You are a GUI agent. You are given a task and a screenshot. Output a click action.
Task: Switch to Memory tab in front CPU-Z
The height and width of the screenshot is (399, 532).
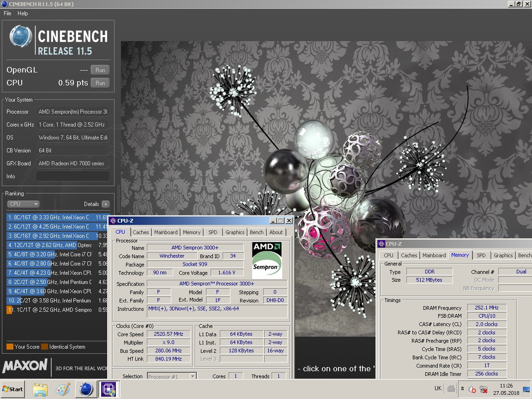(192, 232)
